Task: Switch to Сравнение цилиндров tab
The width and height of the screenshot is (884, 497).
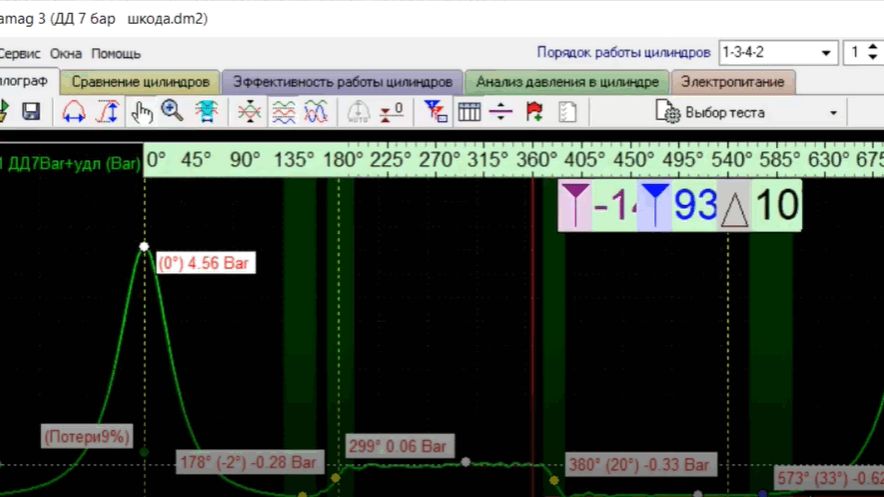Action: point(140,82)
